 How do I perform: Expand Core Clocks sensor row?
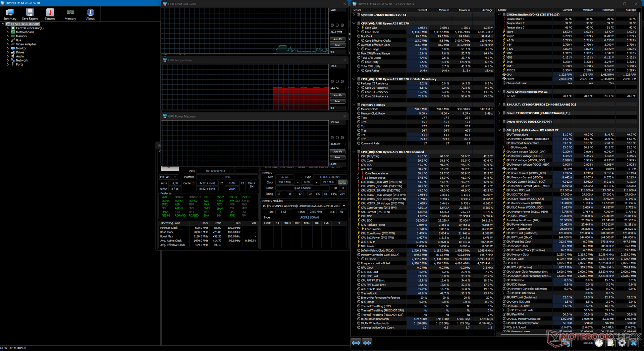point(358,32)
